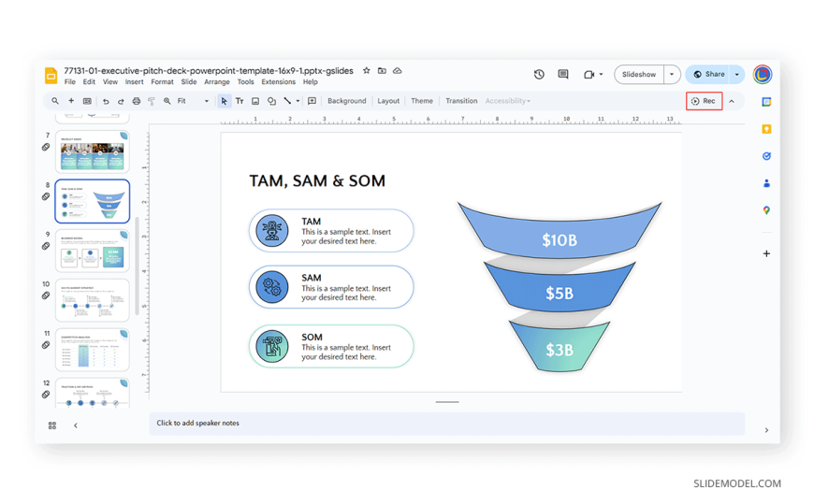Select slide 10 thumbnail
The image size is (814, 504).
click(93, 300)
